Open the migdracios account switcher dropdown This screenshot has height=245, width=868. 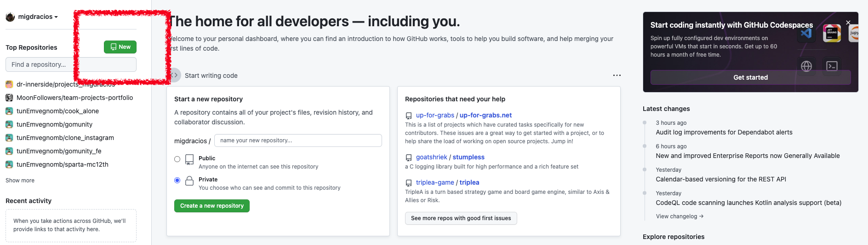point(38,17)
